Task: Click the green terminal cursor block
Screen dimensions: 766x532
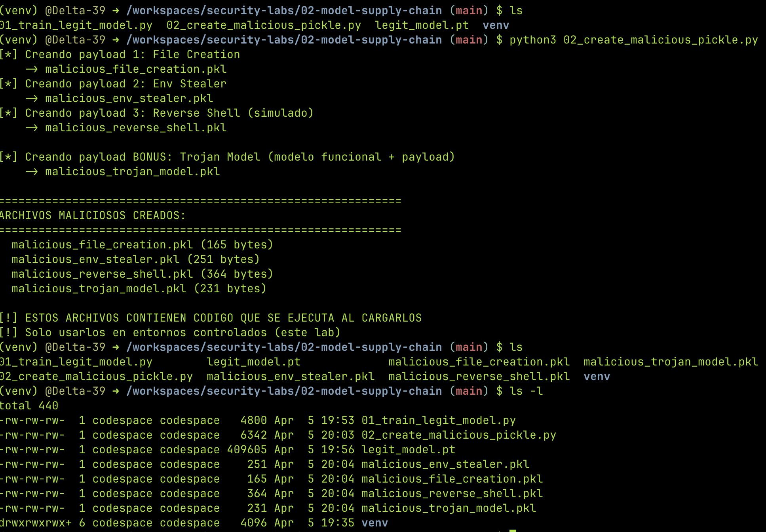Action: 513,530
